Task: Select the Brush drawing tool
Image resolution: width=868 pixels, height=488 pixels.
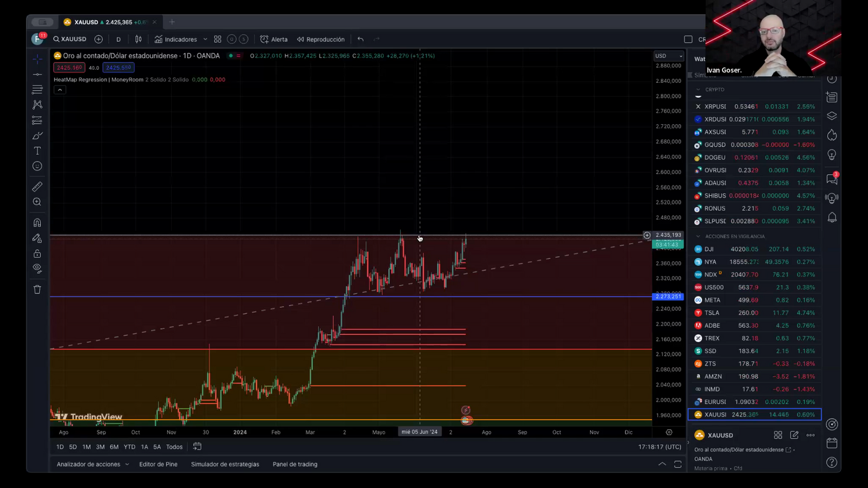Action: (37, 136)
